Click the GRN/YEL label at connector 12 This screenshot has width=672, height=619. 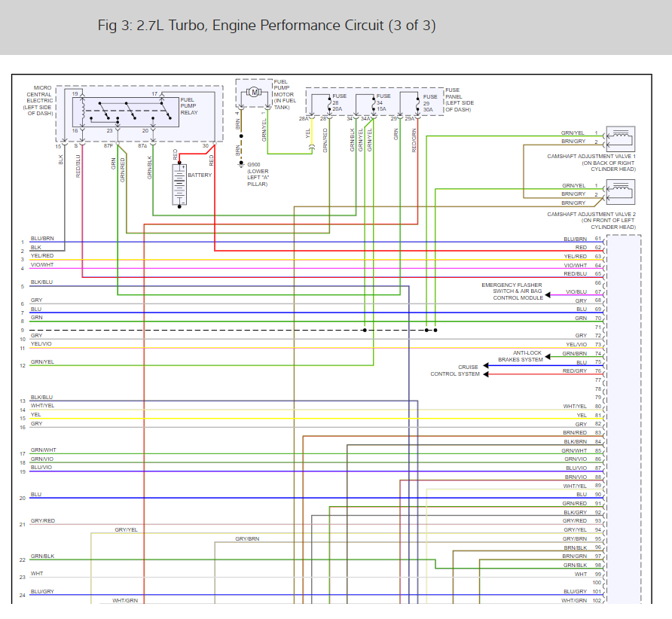[x=42, y=361]
